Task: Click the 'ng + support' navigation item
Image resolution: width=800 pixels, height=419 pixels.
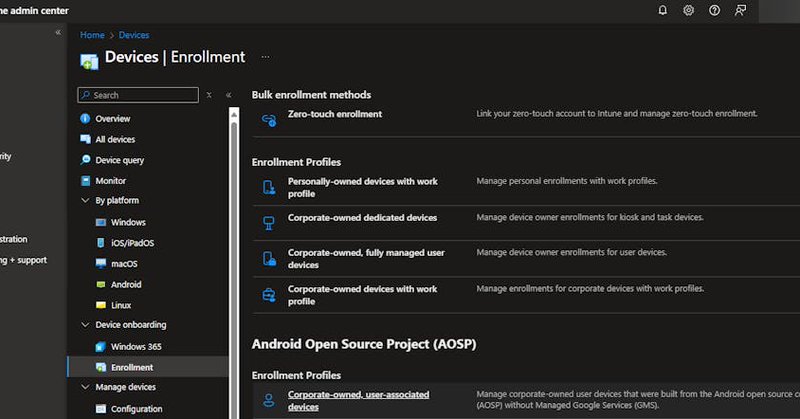Action: [23, 260]
